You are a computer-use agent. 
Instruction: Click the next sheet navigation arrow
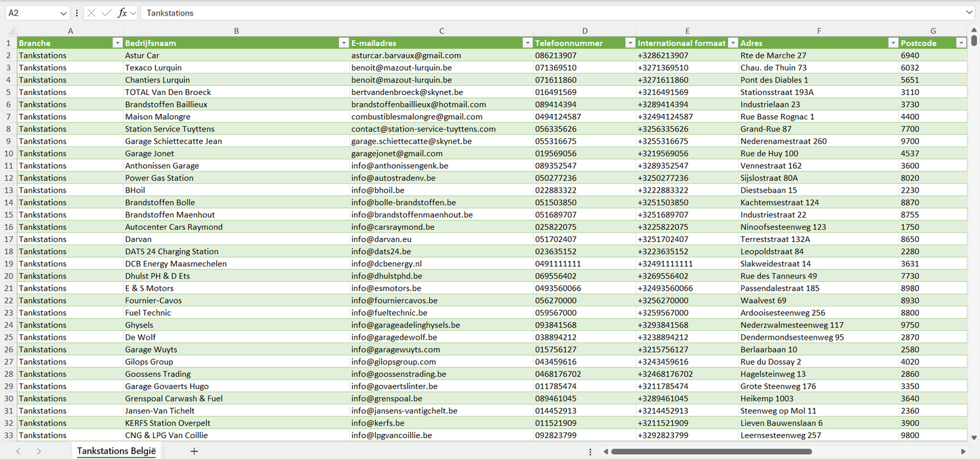pos(39,451)
